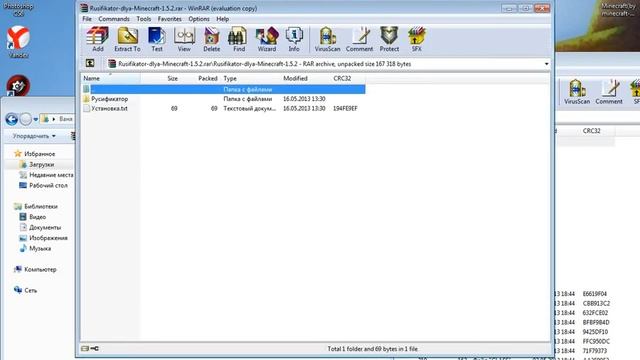
Task: Select Недавние места in Explorer sidebar
Action: click(x=51, y=175)
